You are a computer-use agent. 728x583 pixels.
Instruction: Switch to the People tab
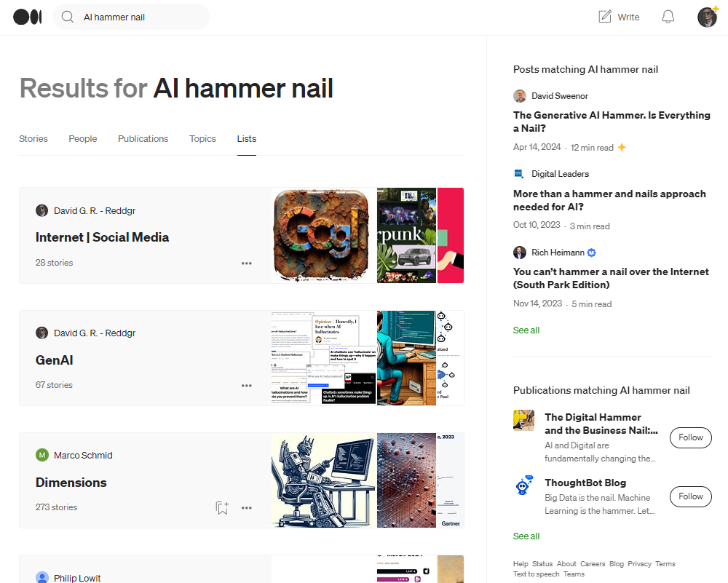[x=82, y=138]
